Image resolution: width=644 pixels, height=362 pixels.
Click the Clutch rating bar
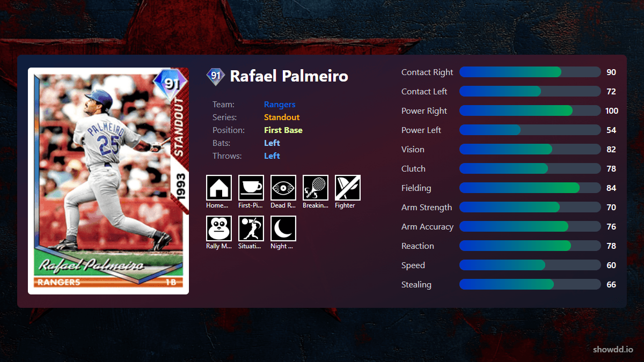tap(530, 168)
